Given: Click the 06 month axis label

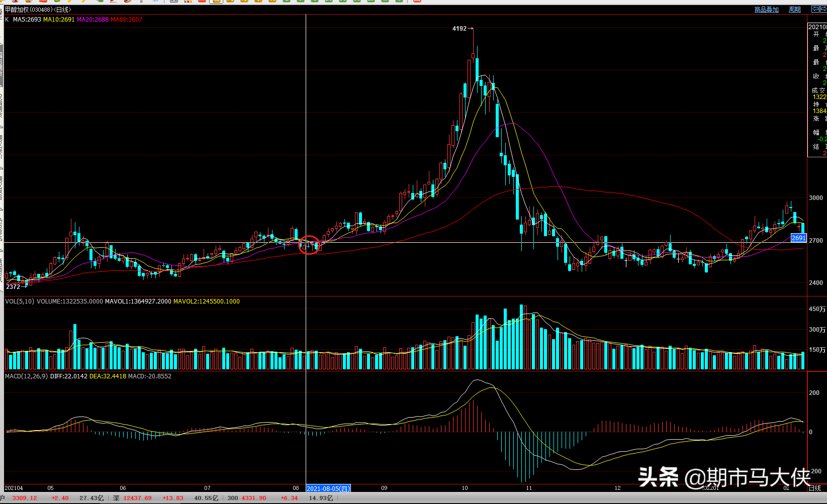Looking at the screenshot, I should pos(123,488).
